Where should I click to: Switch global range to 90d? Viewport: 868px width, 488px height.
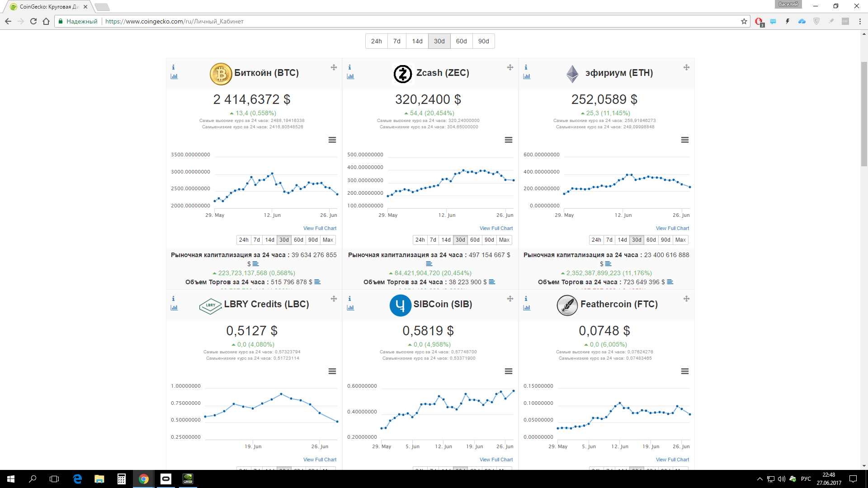pyautogui.click(x=483, y=41)
